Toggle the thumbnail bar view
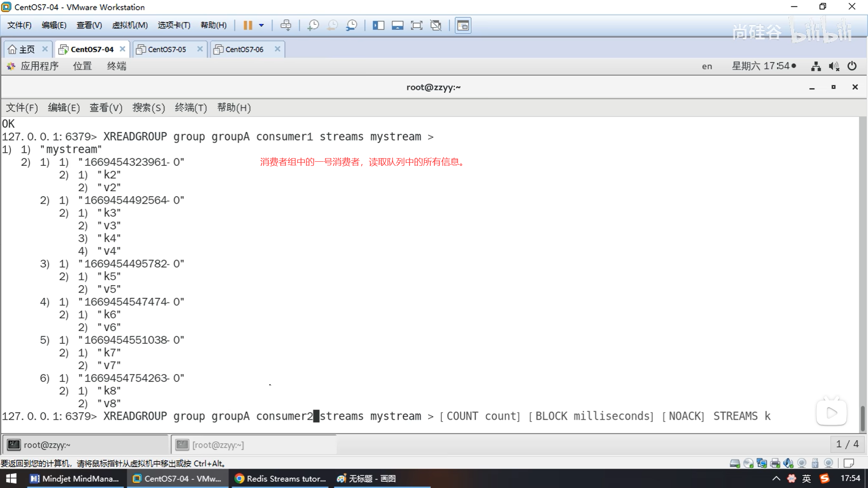The width and height of the screenshot is (868, 488). point(397,25)
